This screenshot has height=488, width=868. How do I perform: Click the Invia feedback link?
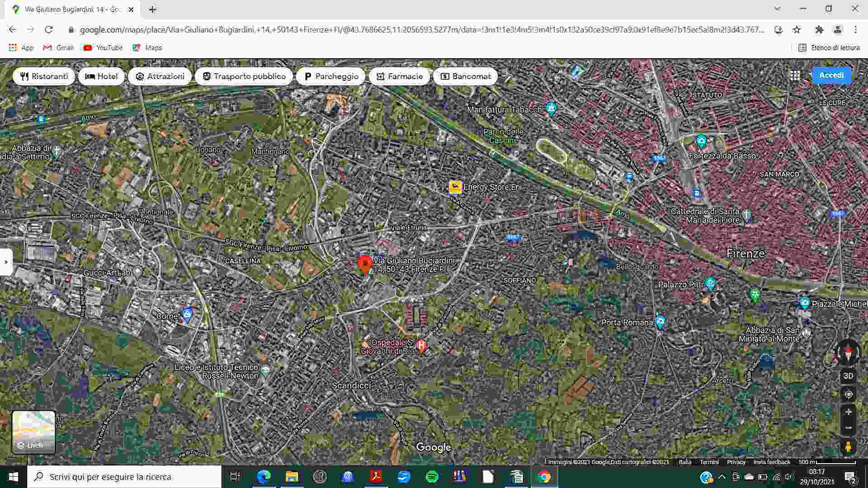pyautogui.click(x=772, y=462)
